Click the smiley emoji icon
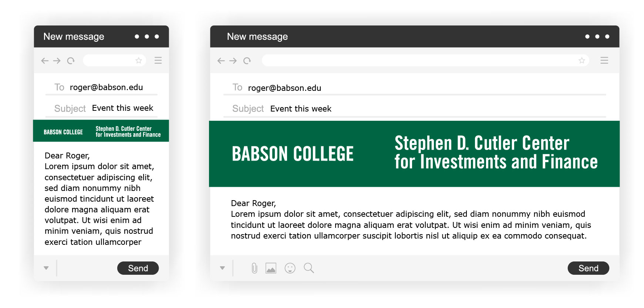Screen dimensions: 644x308 click(x=290, y=268)
